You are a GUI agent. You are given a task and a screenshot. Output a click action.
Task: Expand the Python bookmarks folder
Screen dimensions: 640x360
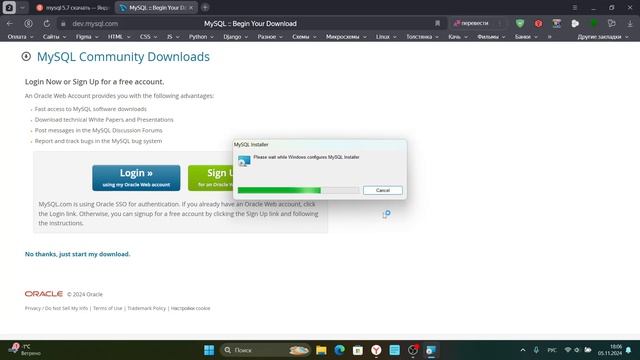[201, 37]
